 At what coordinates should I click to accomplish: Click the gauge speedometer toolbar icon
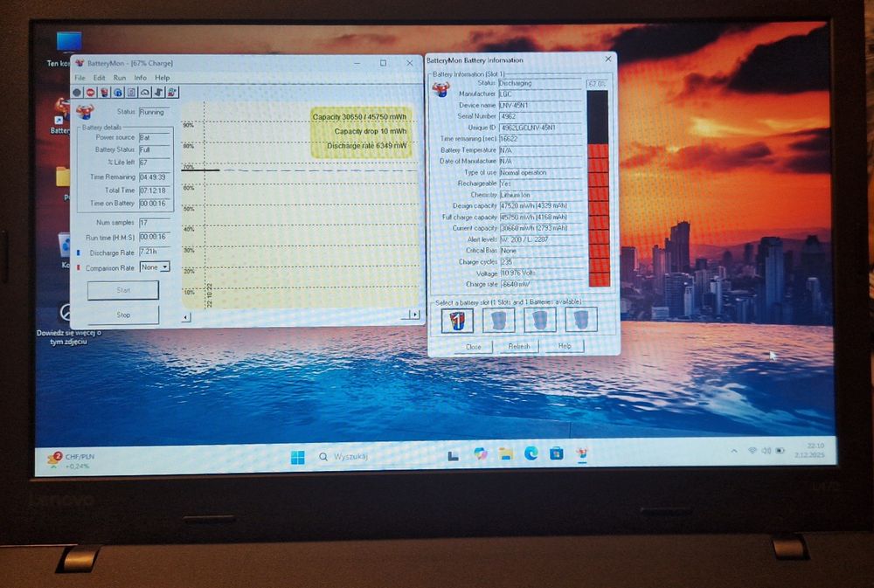click(145, 93)
